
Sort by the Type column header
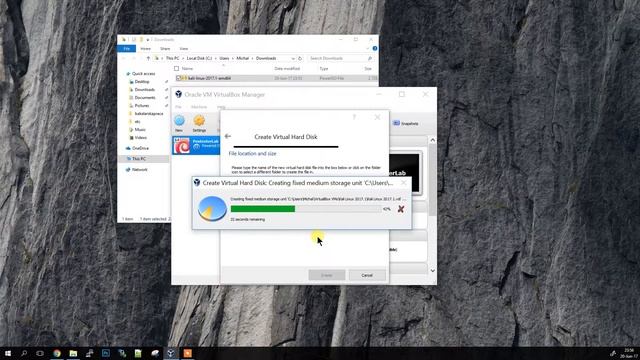pyautogui.click(x=324, y=69)
